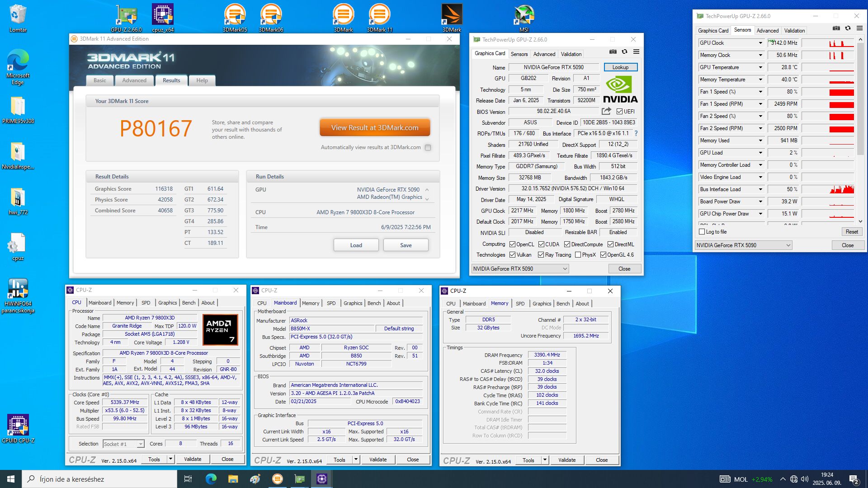Click the BIOS share/export icon in GPU-Z
Image resolution: width=868 pixels, height=488 pixels.
point(606,111)
